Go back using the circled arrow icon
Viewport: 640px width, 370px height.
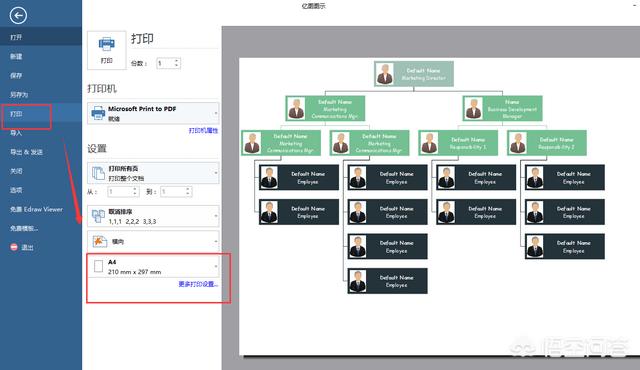[x=18, y=16]
